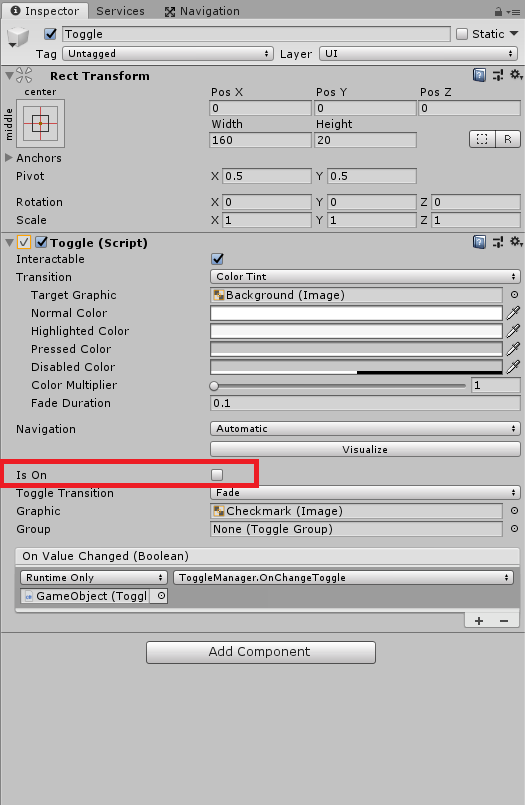Open the Highlighted Color swatch

click(x=356, y=331)
